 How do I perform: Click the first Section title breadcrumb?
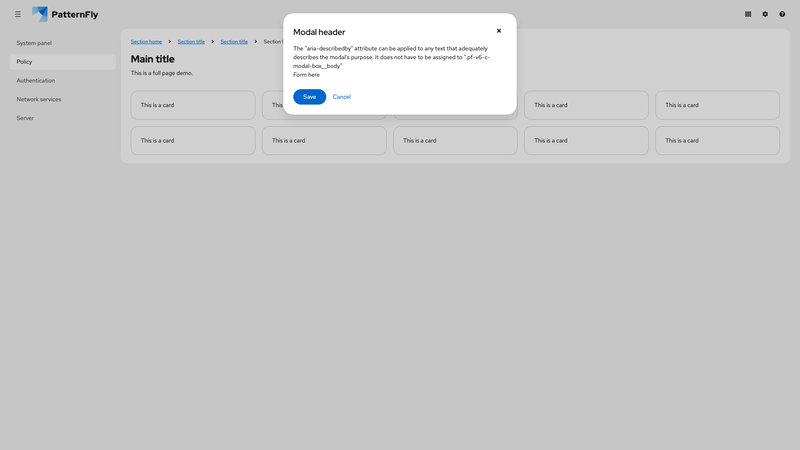pyautogui.click(x=191, y=42)
